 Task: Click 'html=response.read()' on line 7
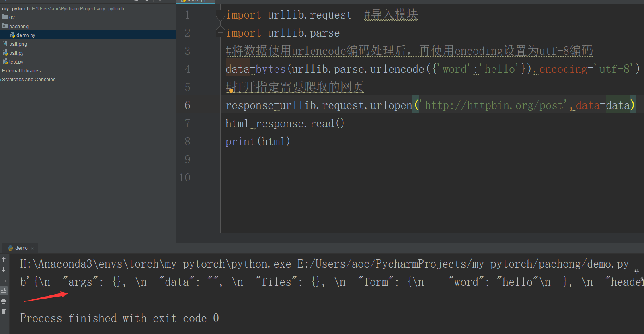point(285,124)
